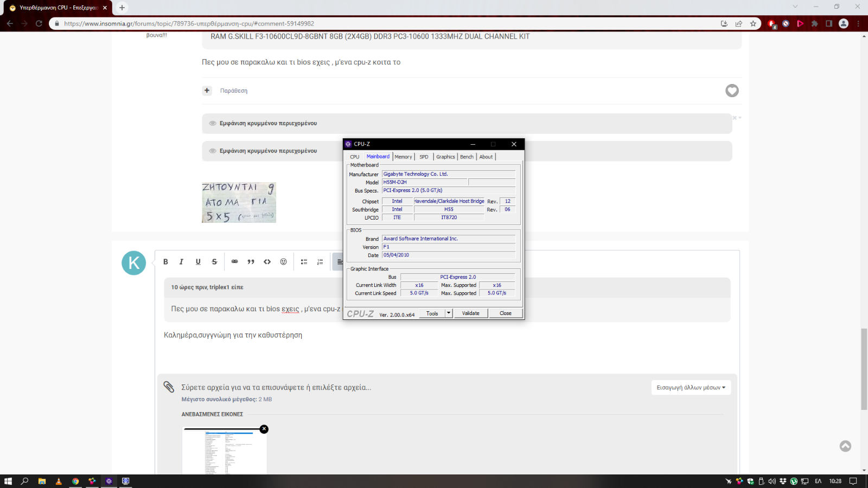Viewport: 868px width, 488px height.
Task: Open the Windows Start menu
Action: [x=8, y=481]
